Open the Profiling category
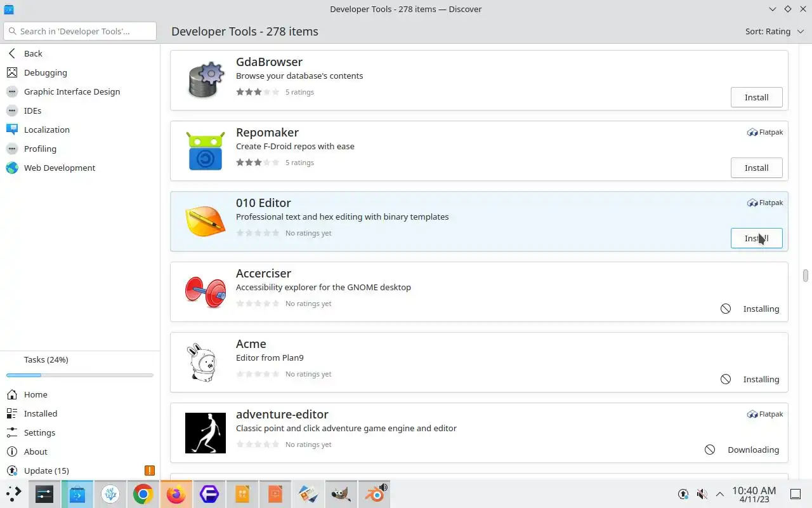The height and width of the screenshot is (508, 812). pyautogui.click(x=80, y=149)
